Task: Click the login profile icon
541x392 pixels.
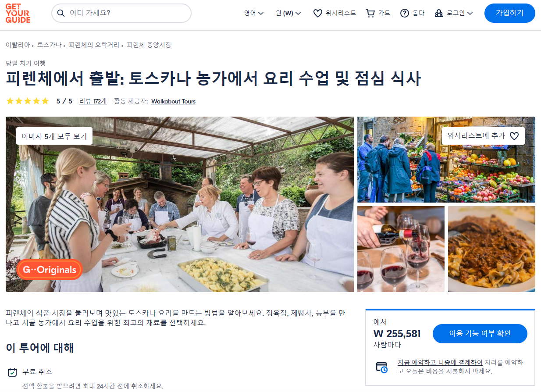Action: click(x=439, y=13)
